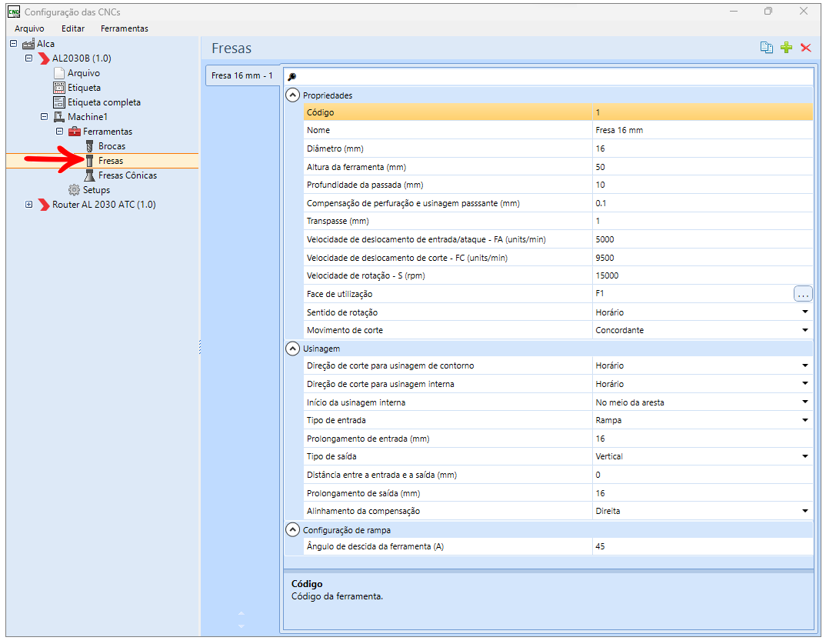Screen dimensions: 826x644
Task: Collapse the Alca root node
Action: (14, 44)
